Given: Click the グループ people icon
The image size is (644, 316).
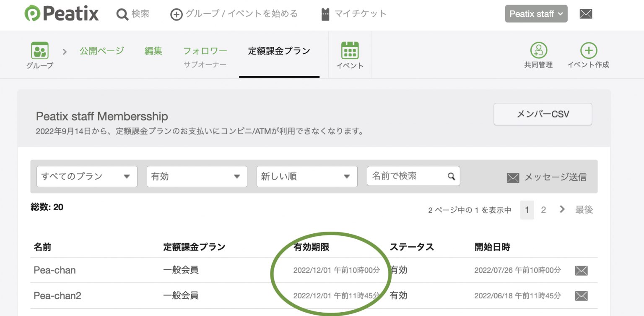Looking at the screenshot, I should [39, 50].
